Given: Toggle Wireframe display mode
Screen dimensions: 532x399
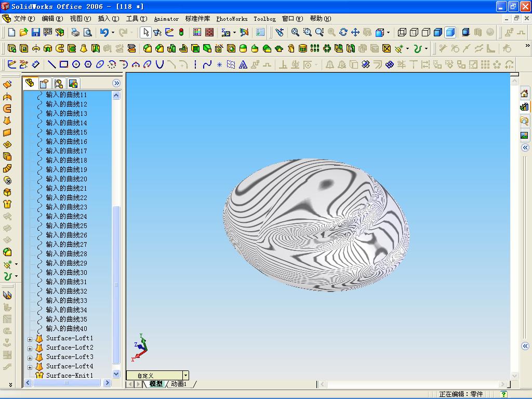Looking at the screenshot, I should [402, 32].
